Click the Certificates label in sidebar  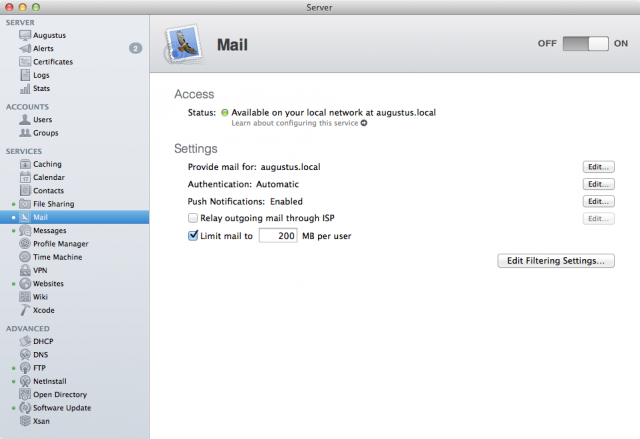[x=53, y=62]
